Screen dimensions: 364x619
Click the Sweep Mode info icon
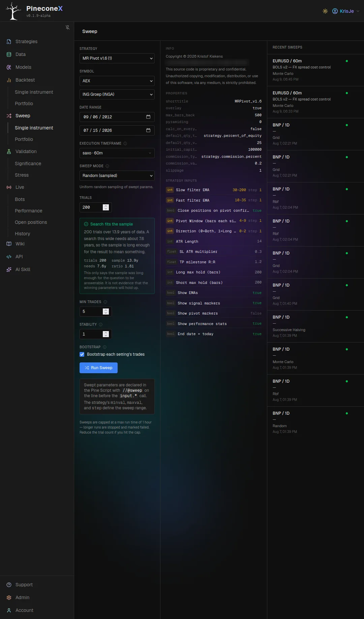[x=107, y=166]
